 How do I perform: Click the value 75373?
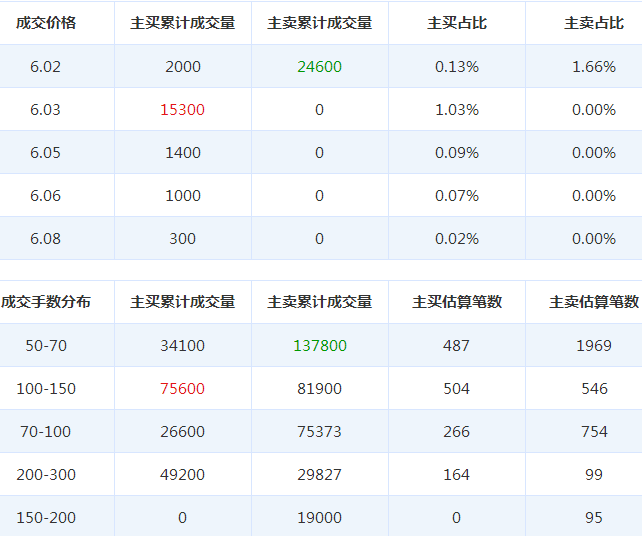(319, 432)
